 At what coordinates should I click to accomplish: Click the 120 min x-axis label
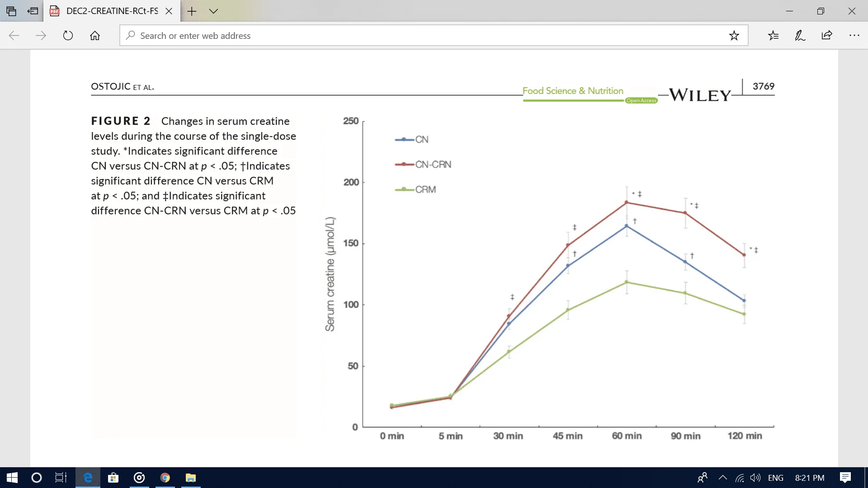(x=745, y=436)
